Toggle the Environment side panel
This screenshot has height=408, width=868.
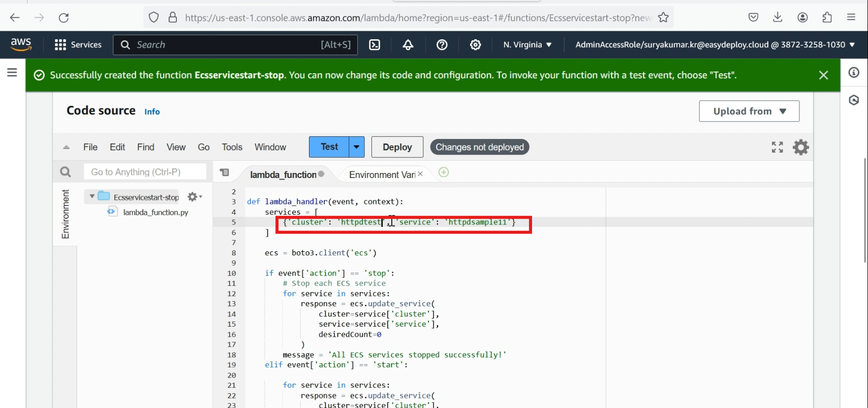pyautogui.click(x=65, y=214)
